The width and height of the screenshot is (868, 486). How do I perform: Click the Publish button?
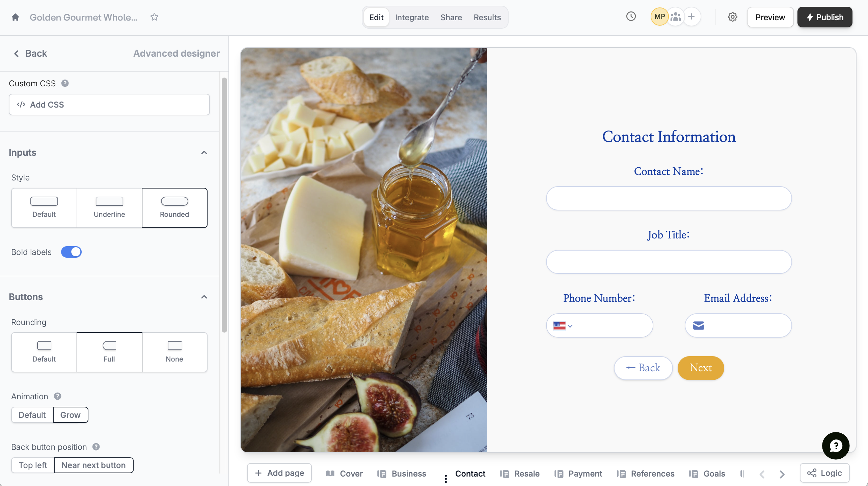coord(824,17)
